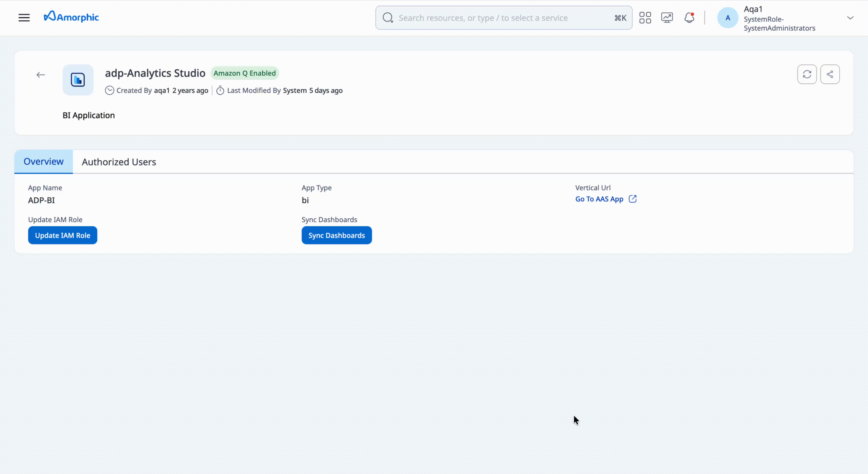Click the timer icon beside Last Modified By
Viewport: 868px width, 474px height.
click(x=220, y=90)
